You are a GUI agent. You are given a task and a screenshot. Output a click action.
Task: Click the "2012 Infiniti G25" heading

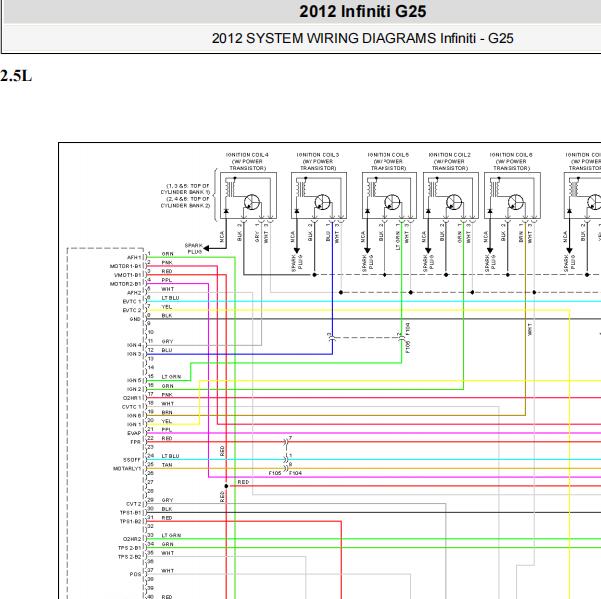coord(362,11)
